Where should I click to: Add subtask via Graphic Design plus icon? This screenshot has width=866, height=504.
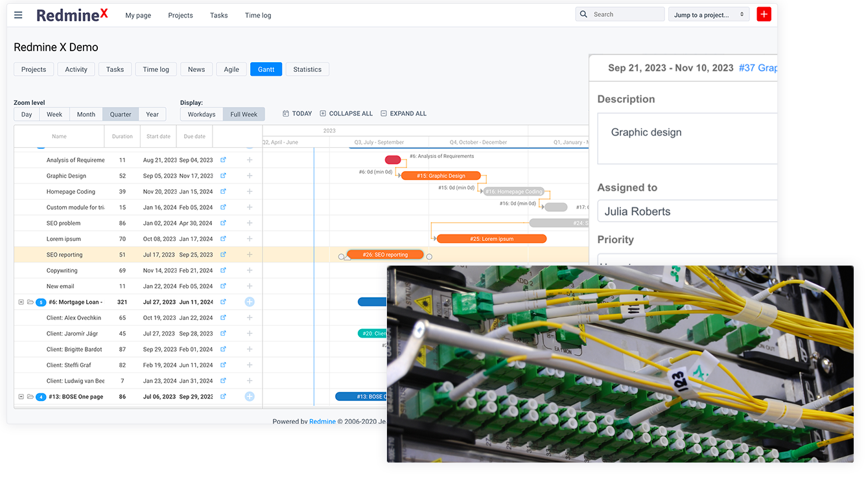pos(250,176)
